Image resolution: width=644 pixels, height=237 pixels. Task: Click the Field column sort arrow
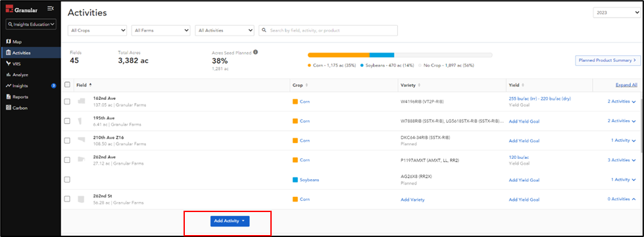(90, 85)
